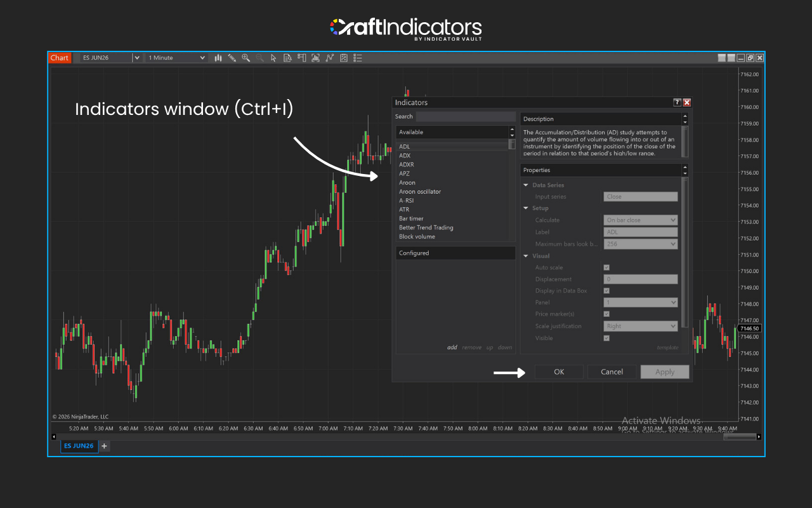Open Maximum bars look back dropdown
The height and width of the screenshot is (508, 812).
[x=641, y=244]
